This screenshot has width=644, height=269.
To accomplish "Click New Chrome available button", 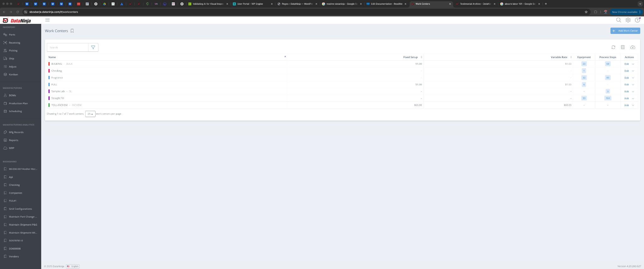I will click(x=626, y=12).
